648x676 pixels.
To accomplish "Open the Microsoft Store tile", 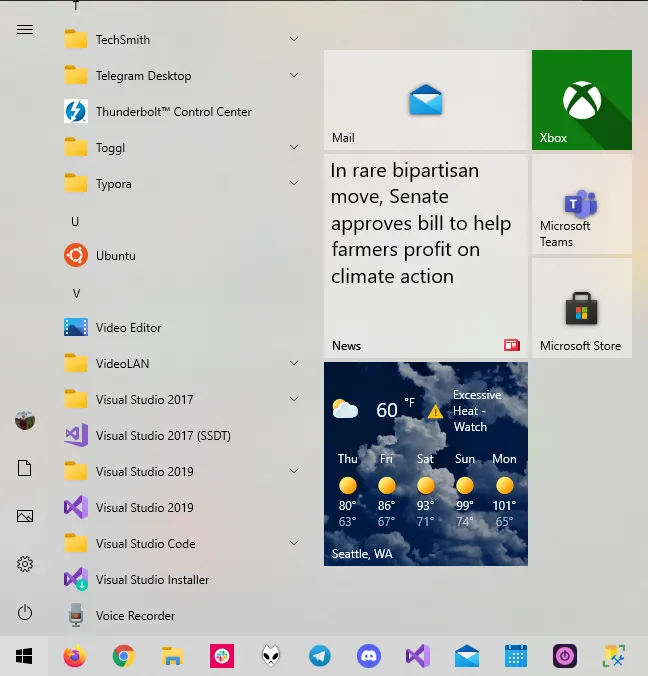I will tap(581, 308).
